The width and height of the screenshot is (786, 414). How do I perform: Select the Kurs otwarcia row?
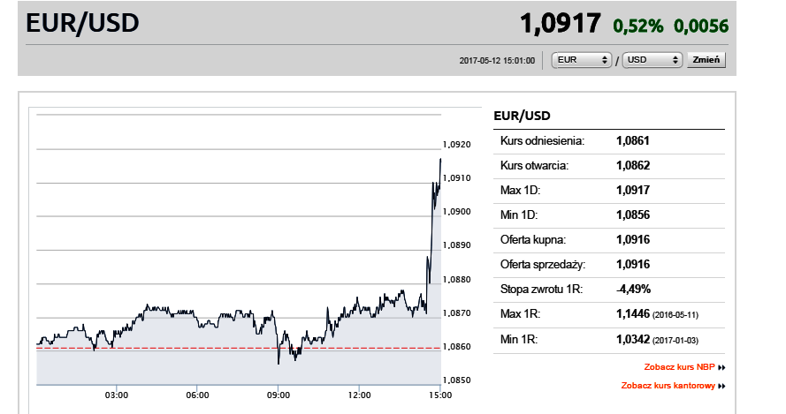609,166
